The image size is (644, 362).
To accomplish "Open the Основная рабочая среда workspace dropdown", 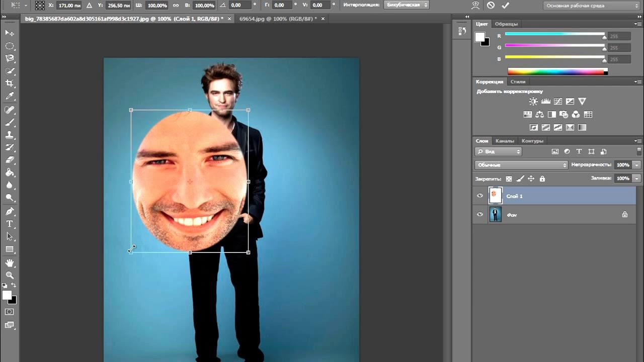I will (x=591, y=6).
